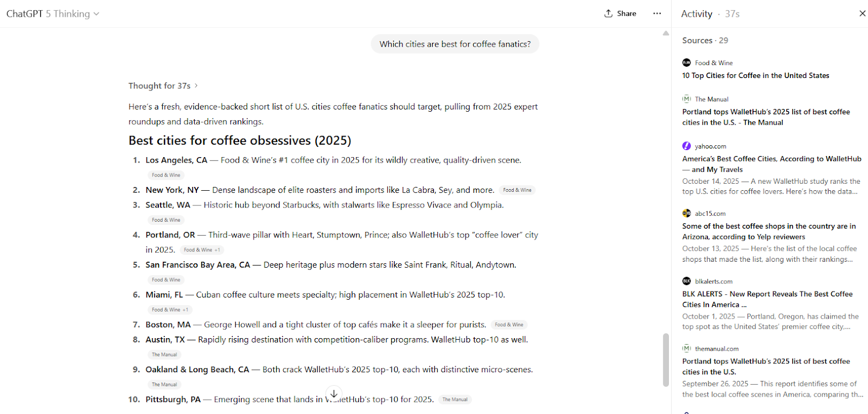Screen dimensions: 868x414
Task: Click the yahoo.com purple source icon
Action: pos(686,146)
